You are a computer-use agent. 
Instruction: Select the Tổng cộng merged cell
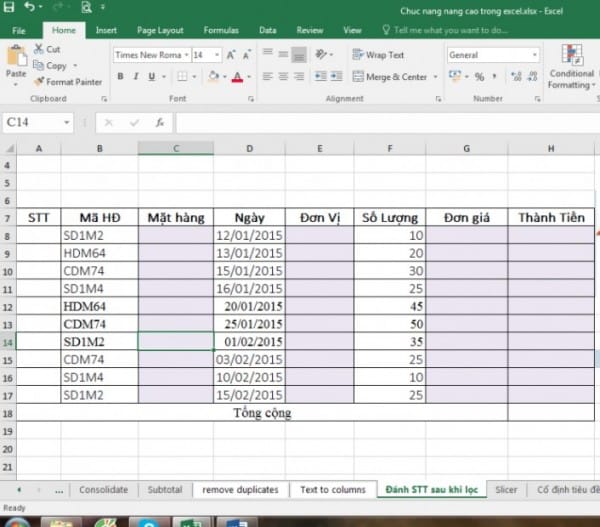pos(262,413)
